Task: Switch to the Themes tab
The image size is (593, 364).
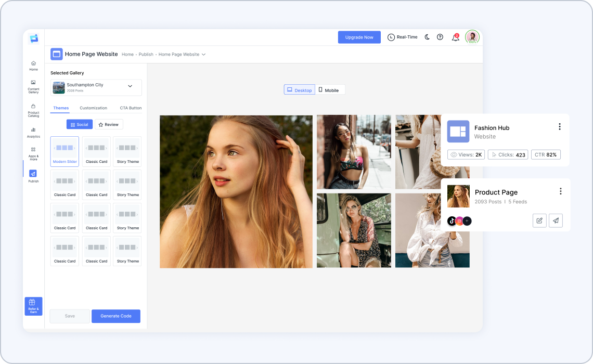Action: [x=61, y=108]
